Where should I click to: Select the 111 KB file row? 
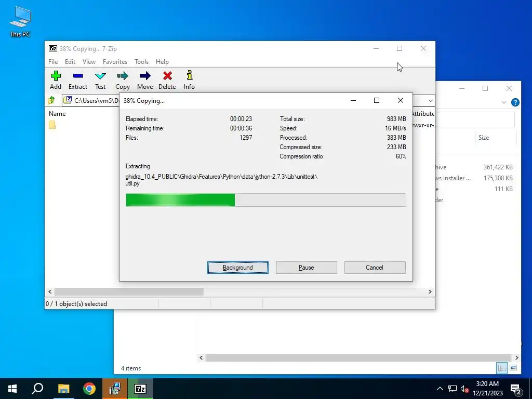(475, 189)
